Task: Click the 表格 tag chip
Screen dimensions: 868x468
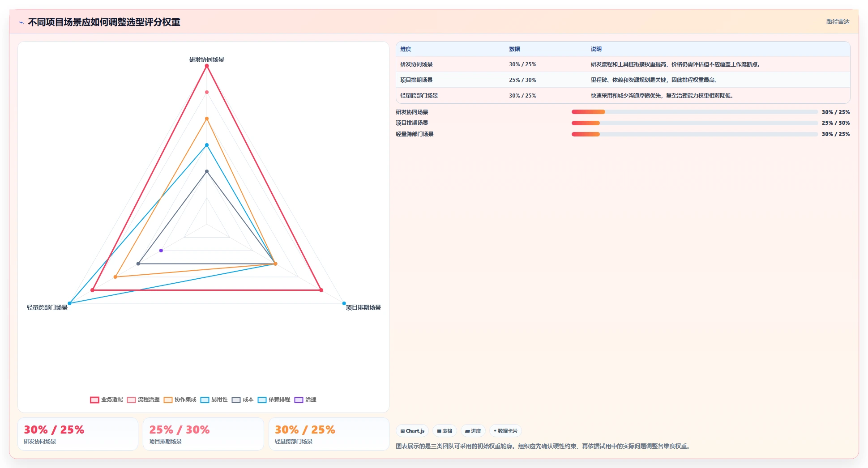Action: click(445, 431)
